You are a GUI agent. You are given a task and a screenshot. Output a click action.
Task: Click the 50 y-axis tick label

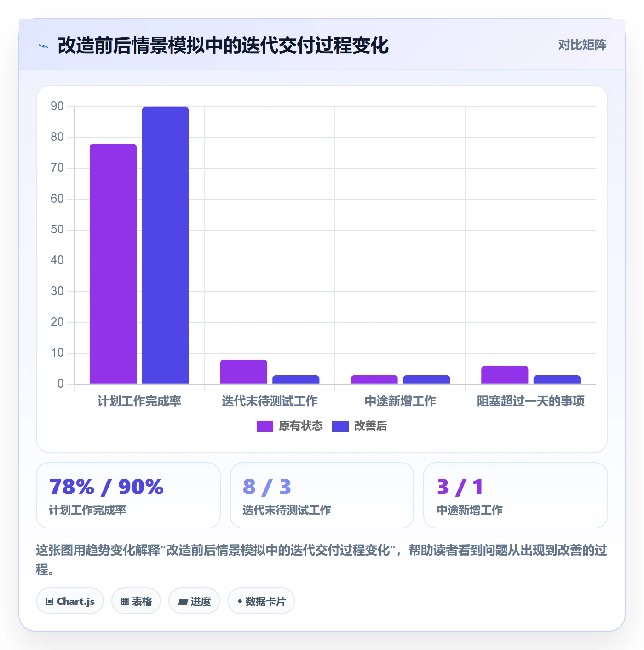[x=57, y=230]
